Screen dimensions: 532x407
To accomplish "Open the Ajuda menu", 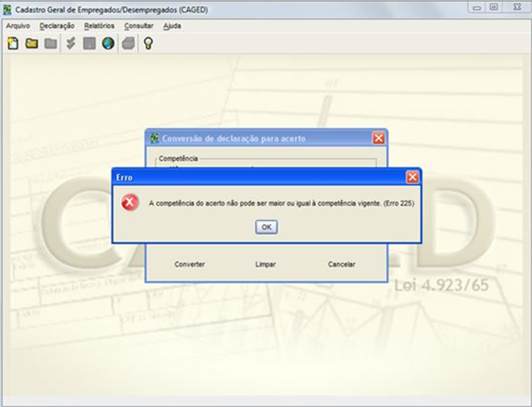I will click(x=172, y=26).
